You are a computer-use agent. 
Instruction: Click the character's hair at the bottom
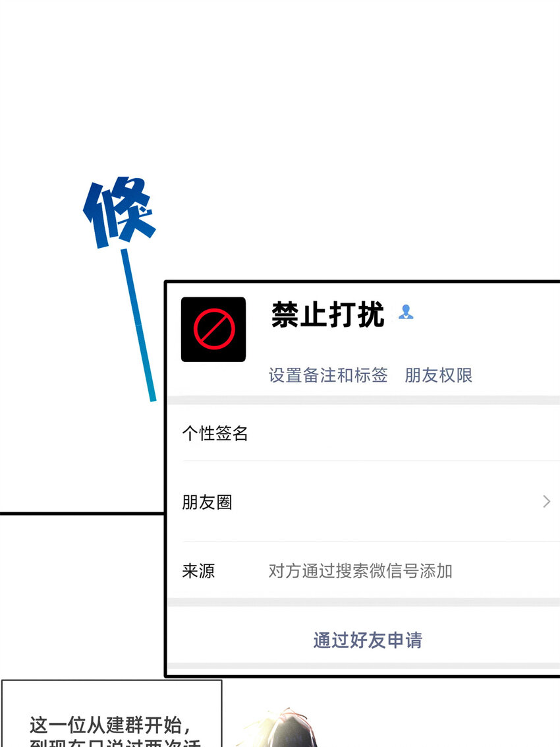(x=279, y=729)
